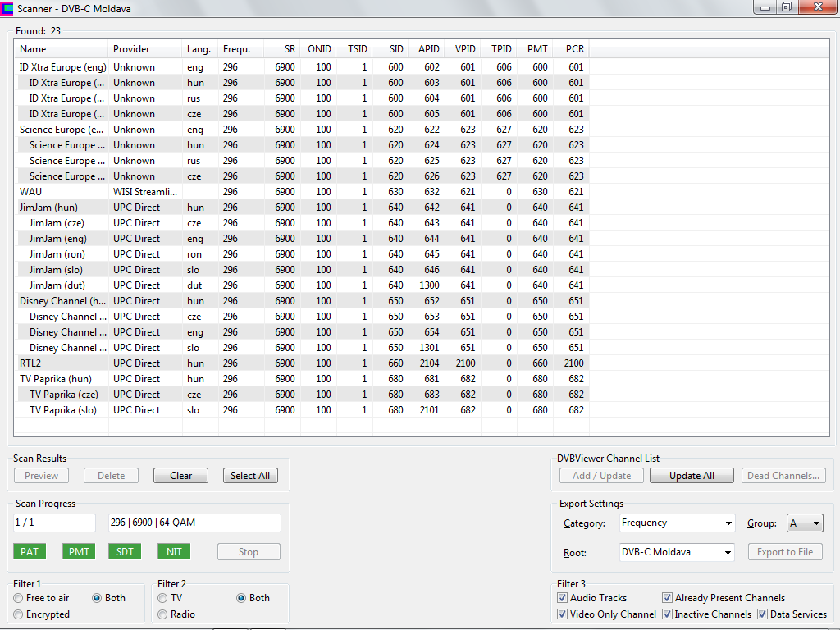
Task: Select the JimJam (eng) row
Action: click(302, 239)
